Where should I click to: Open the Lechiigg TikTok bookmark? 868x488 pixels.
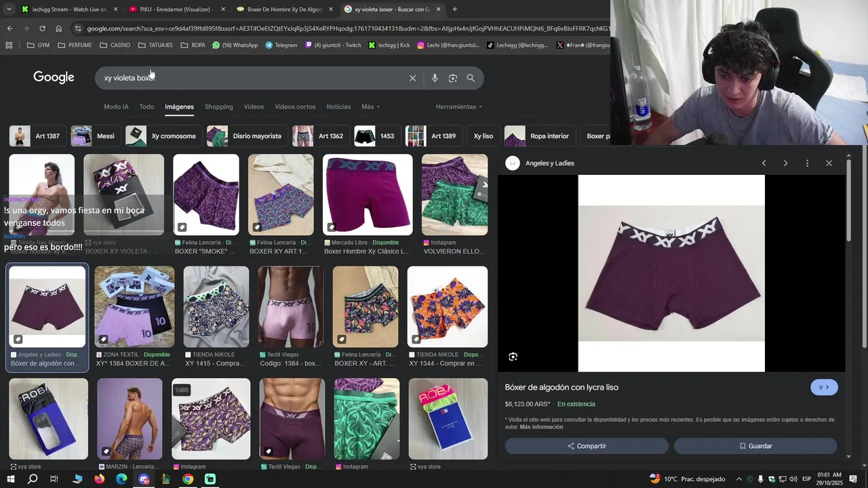click(517, 45)
